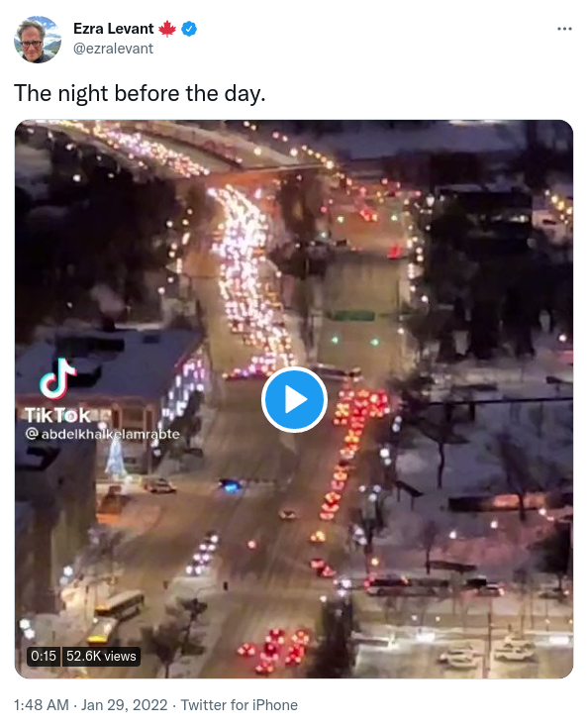Open the Twitter for iPhone source link
The image size is (588, 728).
pyautogui.click(x=239, y=705)
